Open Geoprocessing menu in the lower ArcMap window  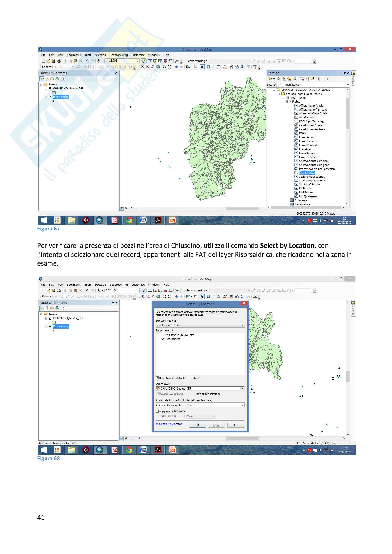point(118,285)
